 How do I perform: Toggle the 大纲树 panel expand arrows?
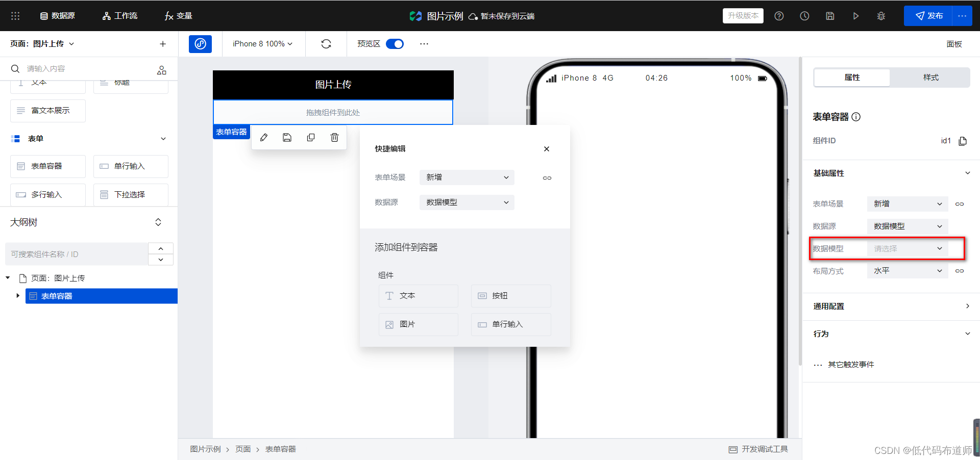[x=158, y=222]
